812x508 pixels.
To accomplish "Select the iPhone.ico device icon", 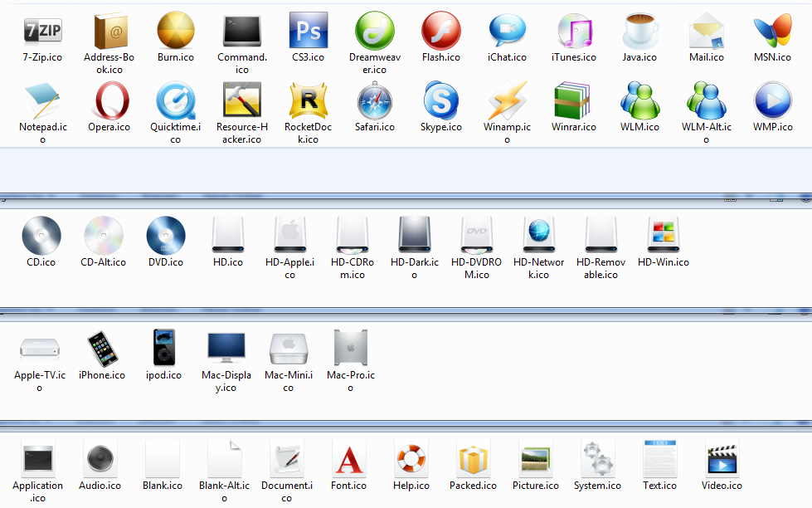I will [x=102, y=349].
